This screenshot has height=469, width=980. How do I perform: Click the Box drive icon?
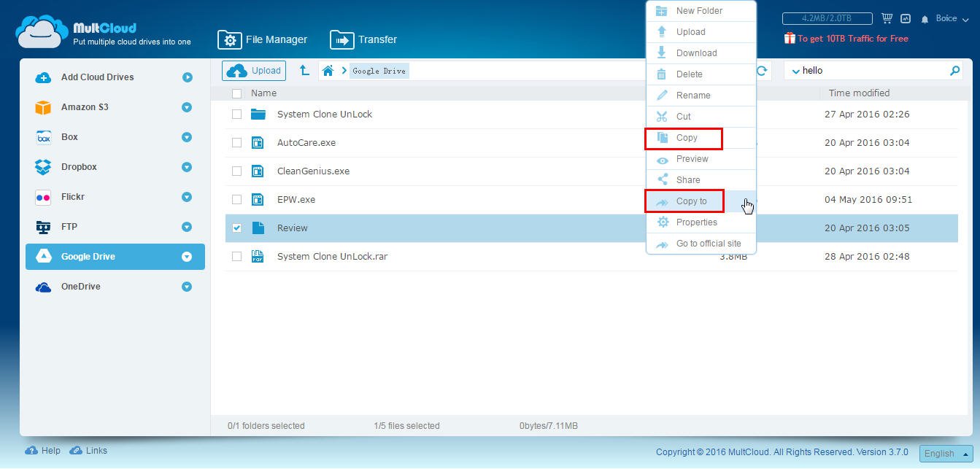point(43,137)
